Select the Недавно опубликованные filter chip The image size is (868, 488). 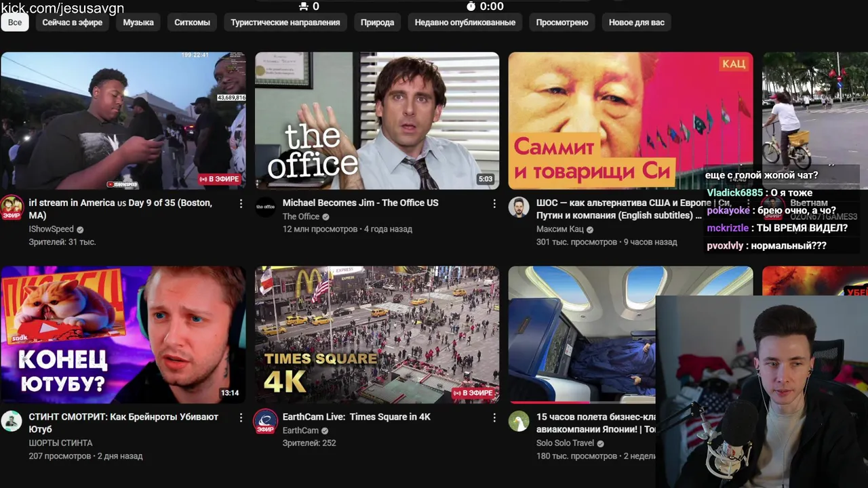[465, 22]
